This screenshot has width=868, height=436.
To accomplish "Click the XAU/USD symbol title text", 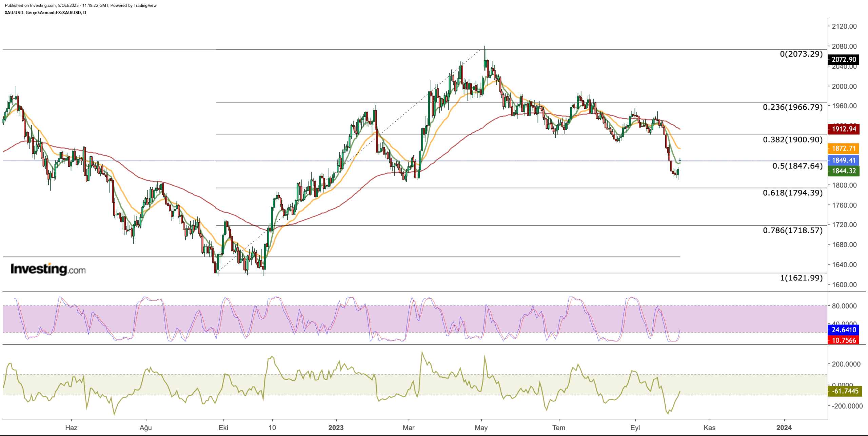I will [45, 13].
